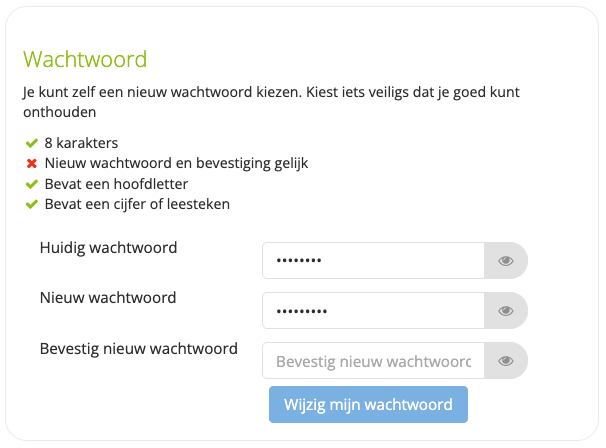
Task: Click the "Bevat een hoofdletter" requirement text
Action: (x=116, y=184)
